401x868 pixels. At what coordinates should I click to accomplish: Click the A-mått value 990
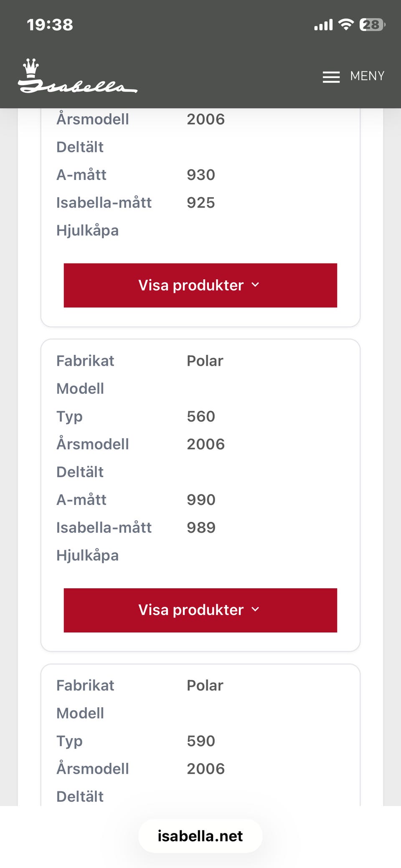point(201,500)
